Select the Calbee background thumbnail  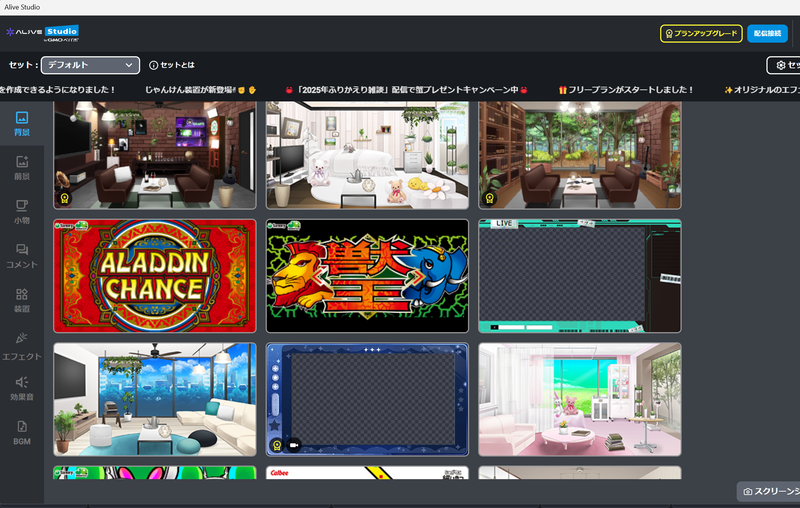click(x=367, y=473)
